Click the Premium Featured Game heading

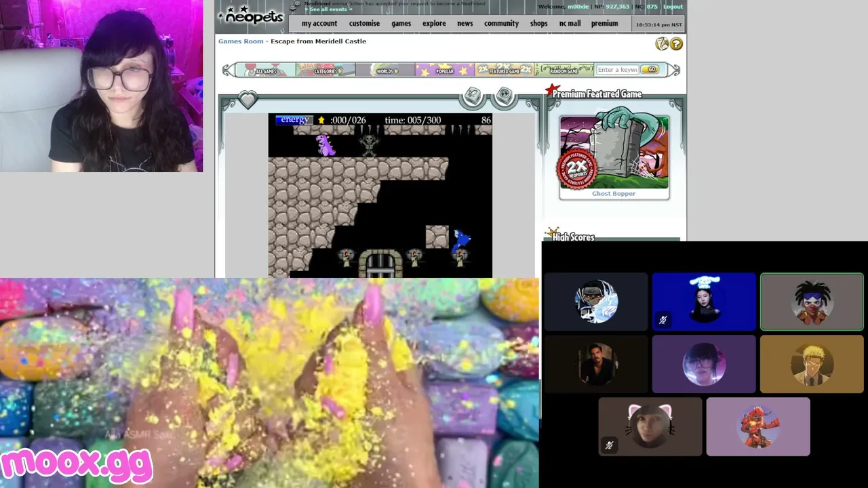[x=597, y=94]
